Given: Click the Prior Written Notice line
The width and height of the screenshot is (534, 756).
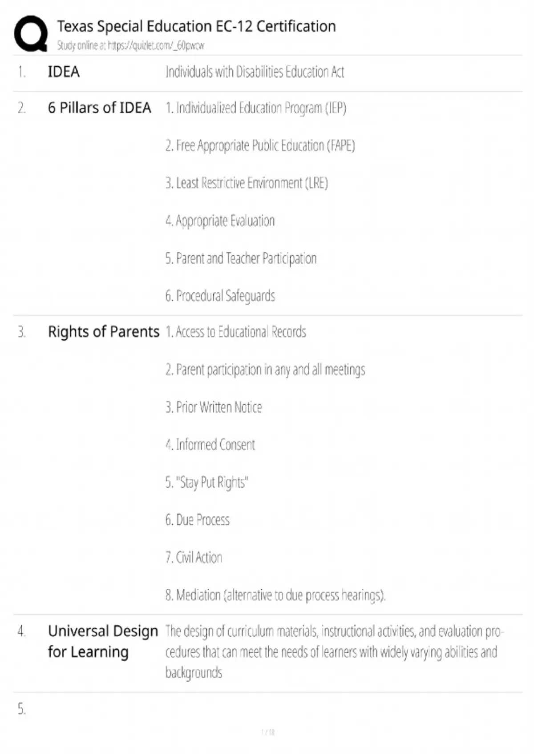Looking at the screenshot, I should point(214,407).
